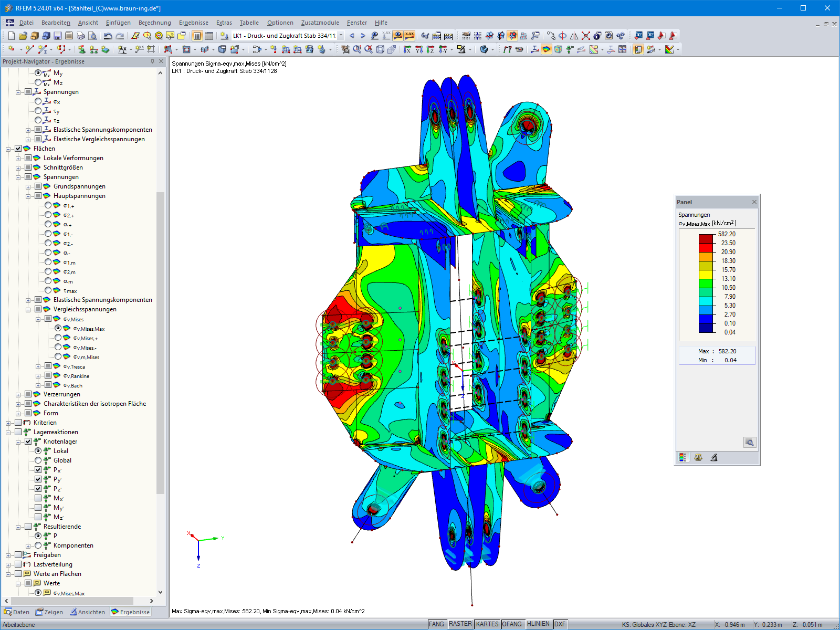Expand the Grundspannungen tree branch
Image resolution: width=840 pixels, height=630 pixels.
[x=28, y=186]
